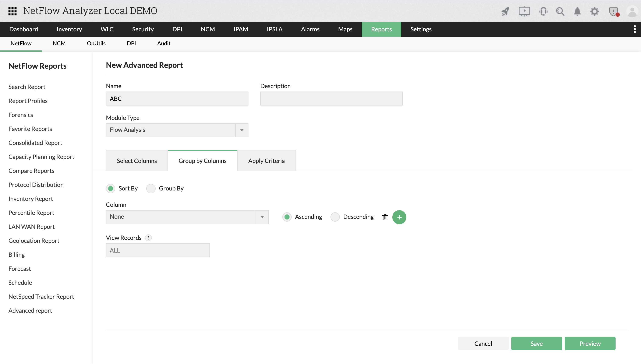This screenshot has height=364, width=641.
Task: Click the trash icon to delete sort column
Action: click(x=385, y=217)
